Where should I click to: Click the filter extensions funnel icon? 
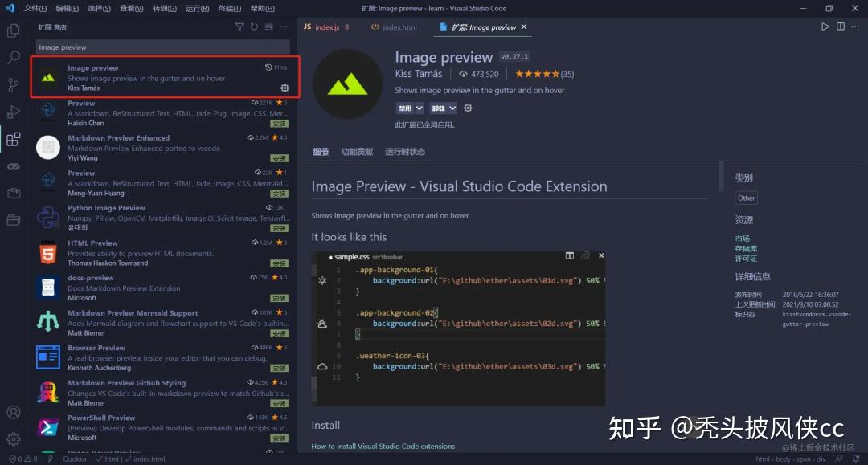(240, 27)
